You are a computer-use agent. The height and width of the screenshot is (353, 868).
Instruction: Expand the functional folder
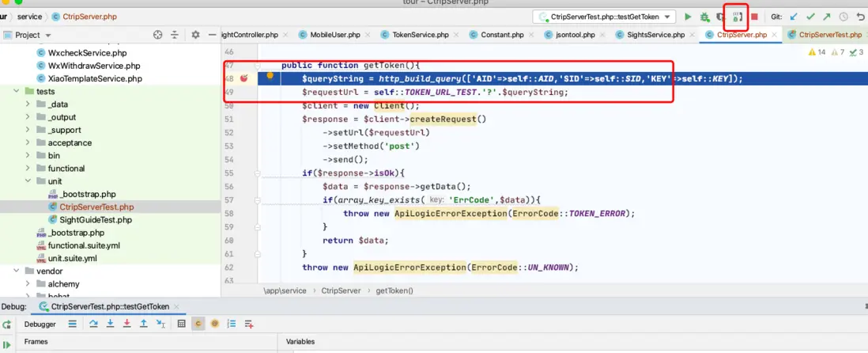28,169
